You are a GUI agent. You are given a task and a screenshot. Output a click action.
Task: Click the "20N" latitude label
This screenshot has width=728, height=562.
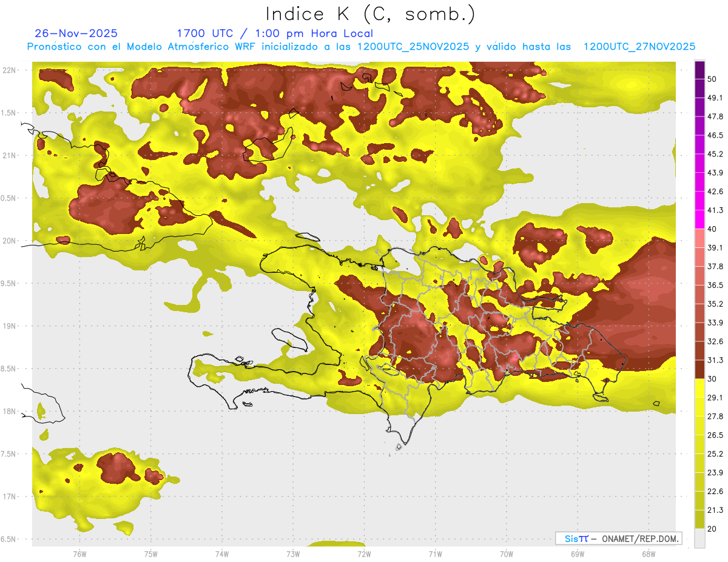click(9, 241)
